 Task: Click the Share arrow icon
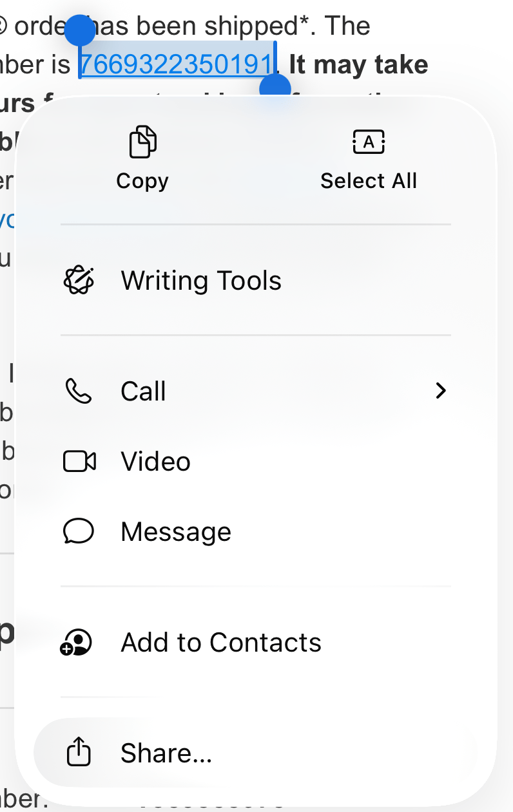tap(79, 752)
